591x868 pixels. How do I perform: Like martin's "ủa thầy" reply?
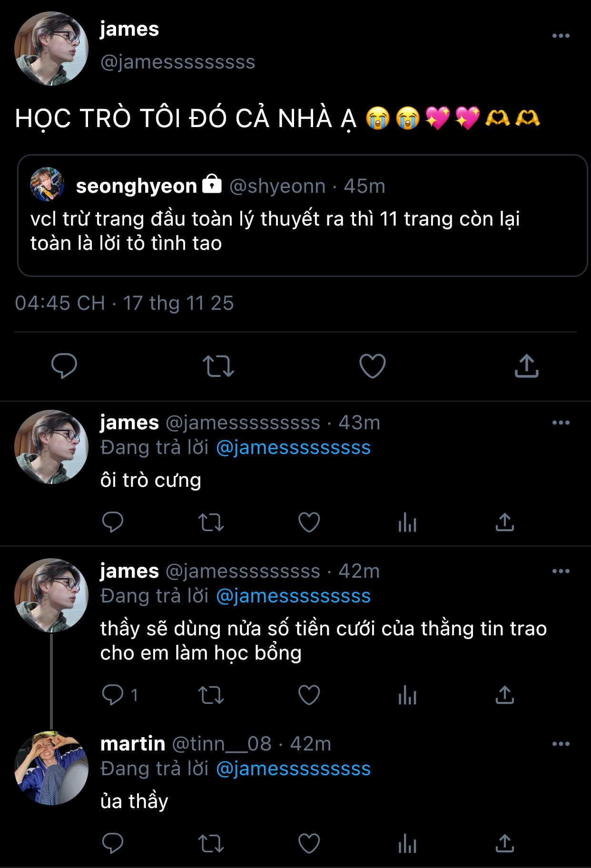(x=309, y=844)
